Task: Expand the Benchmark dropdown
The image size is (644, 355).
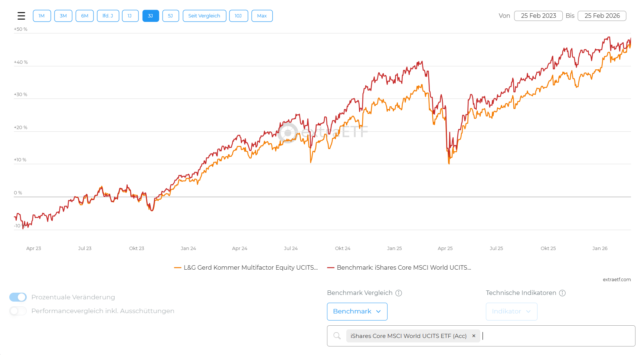Action: [x=357, y=311]
